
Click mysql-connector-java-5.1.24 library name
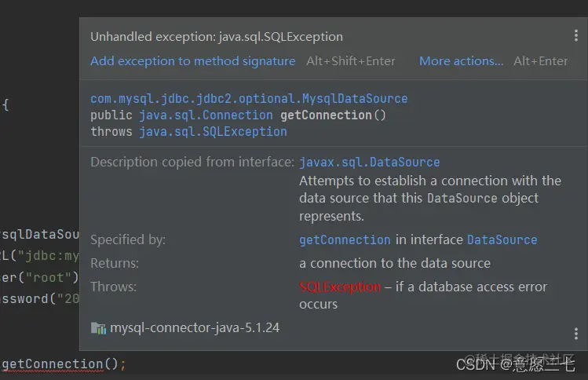[195, 328]
